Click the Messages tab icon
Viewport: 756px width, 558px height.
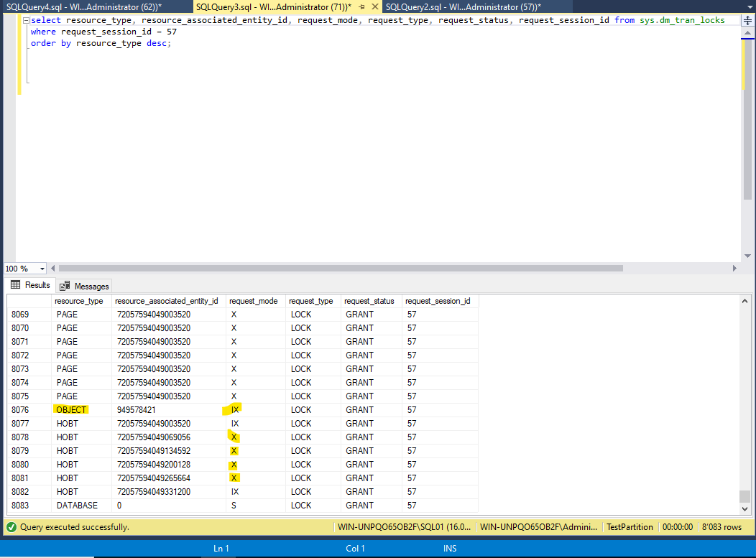tap(65, 286)
